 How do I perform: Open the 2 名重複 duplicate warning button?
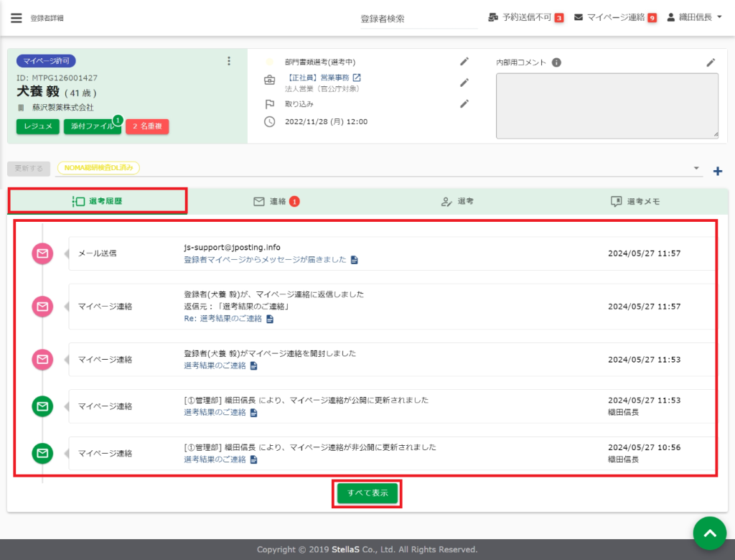146,126
